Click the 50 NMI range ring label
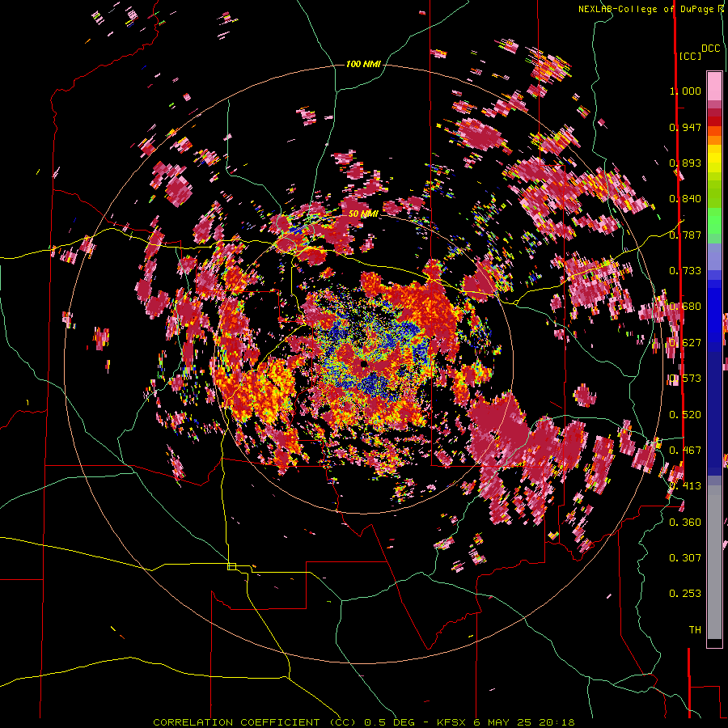Image resolution: width=728 pixels, height=728 pixels. 363,214
